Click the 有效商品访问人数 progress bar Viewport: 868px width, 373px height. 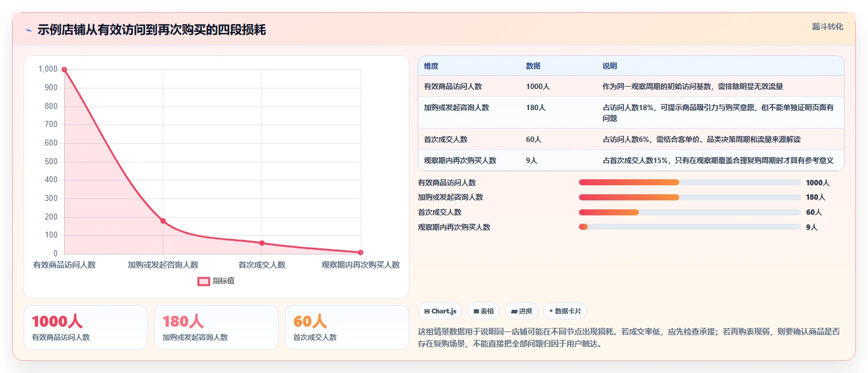click(x=690, y=182)
